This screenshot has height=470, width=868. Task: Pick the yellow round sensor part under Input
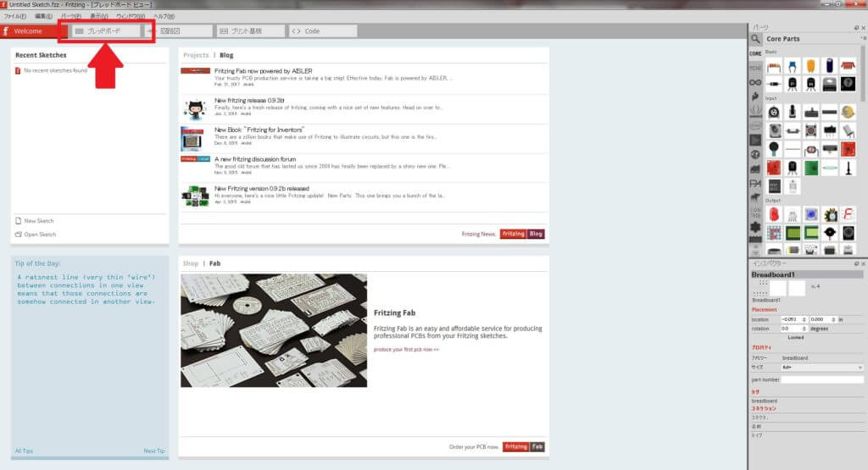tap(848, 113)
